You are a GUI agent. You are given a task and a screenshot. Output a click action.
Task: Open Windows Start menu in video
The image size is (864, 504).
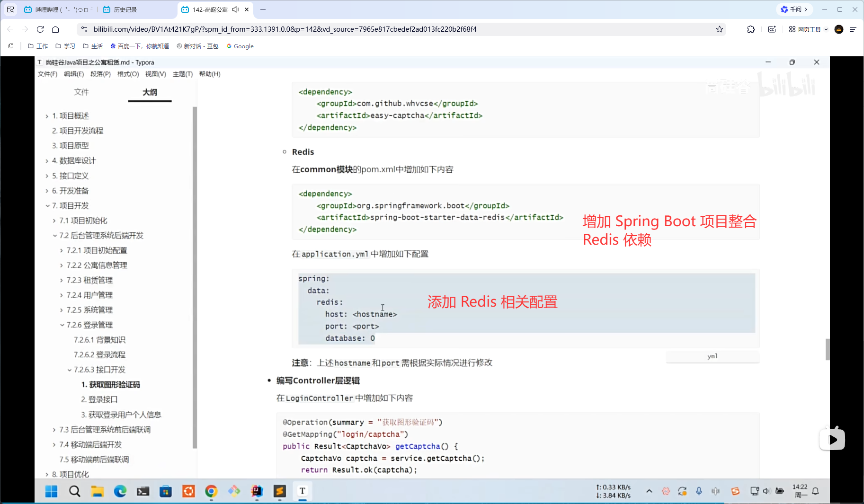pyautogui.click(x=51, y=491)
